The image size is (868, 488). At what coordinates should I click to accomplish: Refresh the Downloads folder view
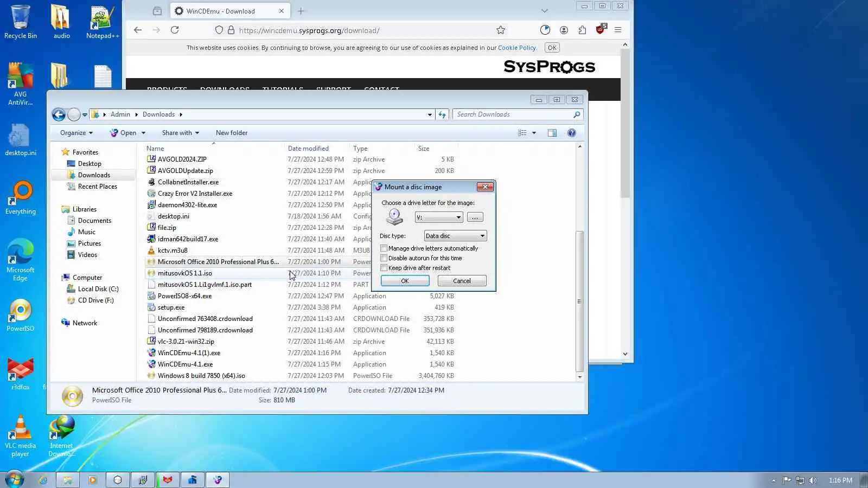point(442,114)
